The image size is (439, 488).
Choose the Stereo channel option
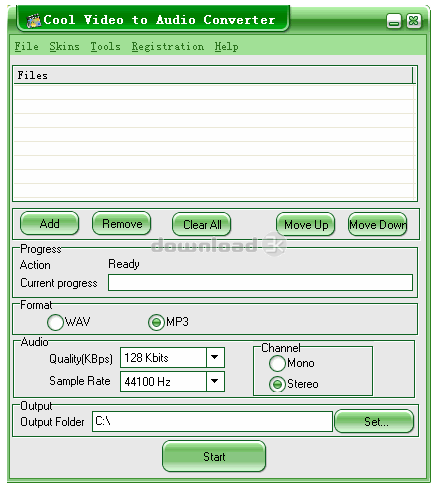(x=277, y=384)
